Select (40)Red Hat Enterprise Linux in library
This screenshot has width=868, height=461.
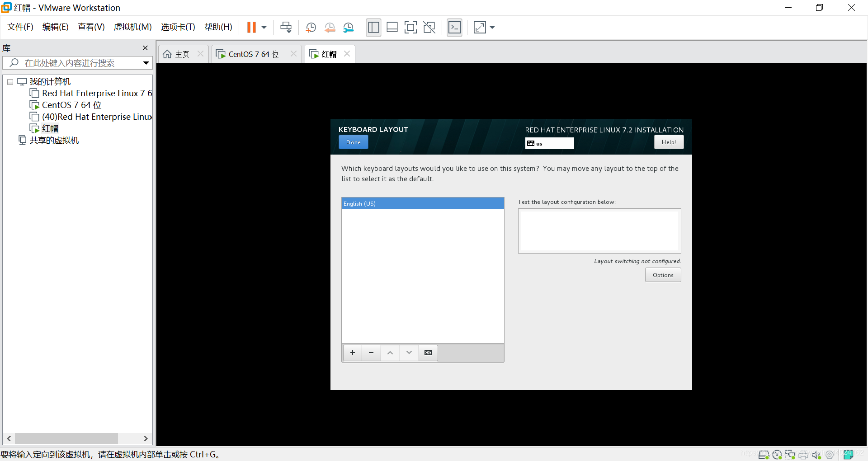pyautogui.click(x=91, y=117)
